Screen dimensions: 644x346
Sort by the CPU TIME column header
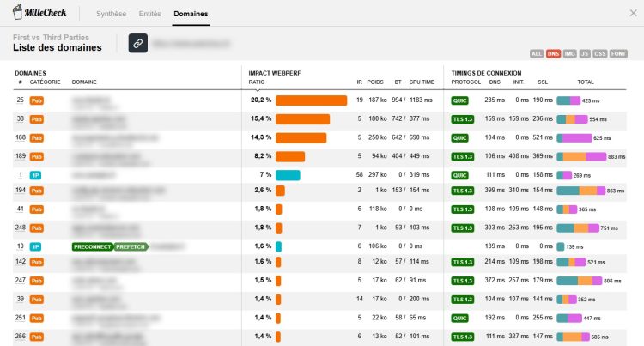422,82
